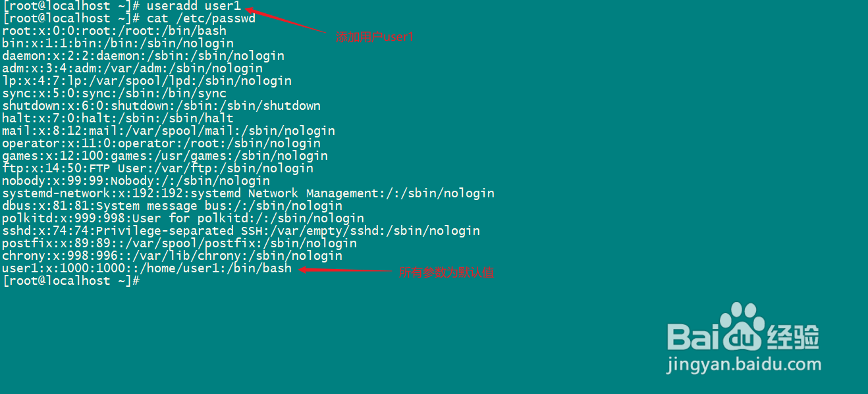
Task: Click the polkitd User for polkitd line
Action: tap(183, 218)
